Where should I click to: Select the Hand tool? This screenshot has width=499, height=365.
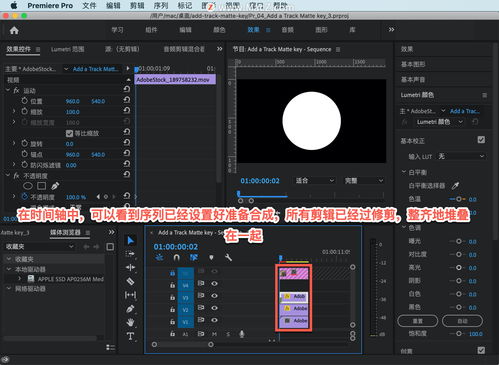(x=130, y=322)
